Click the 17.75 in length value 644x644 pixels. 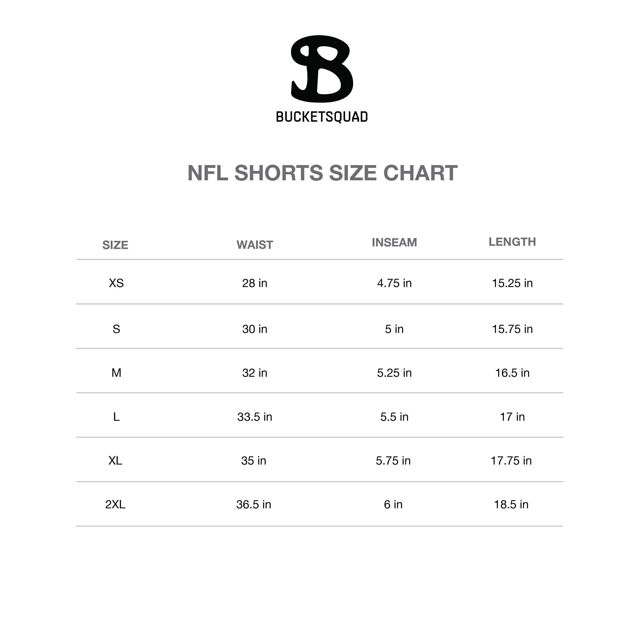[x=511, y=461]
